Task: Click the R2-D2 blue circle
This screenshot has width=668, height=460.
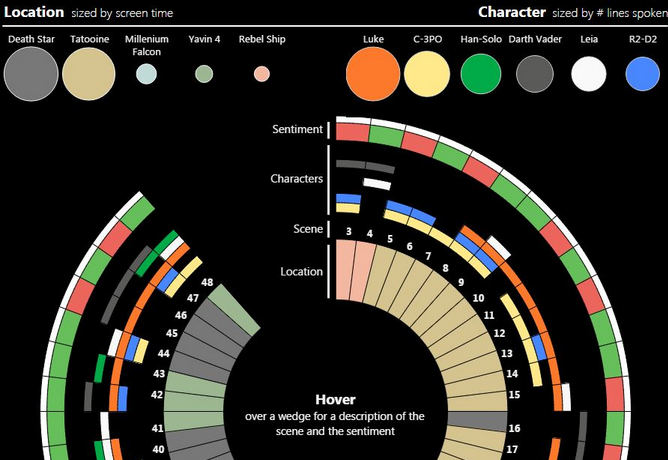Action: pyautogui.click(x=642, y=74)
